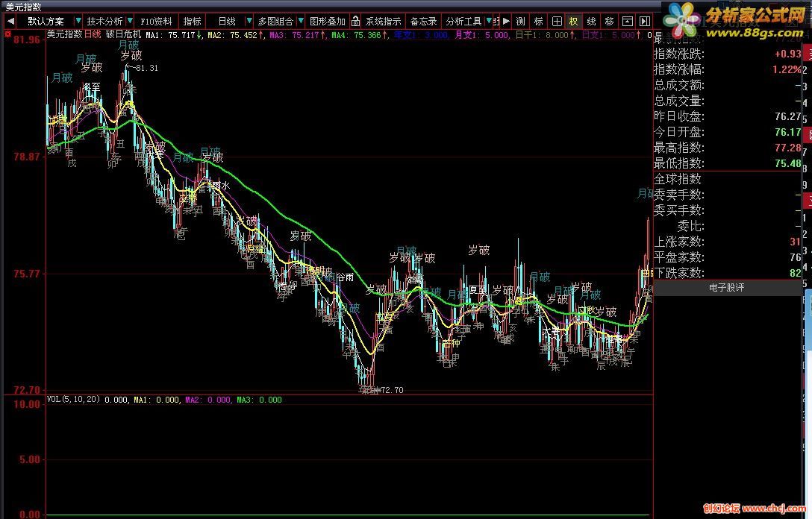Click the 78.87 price axis label
The image size is (812, 519).
pyautogui.click(x=26, y=157)
